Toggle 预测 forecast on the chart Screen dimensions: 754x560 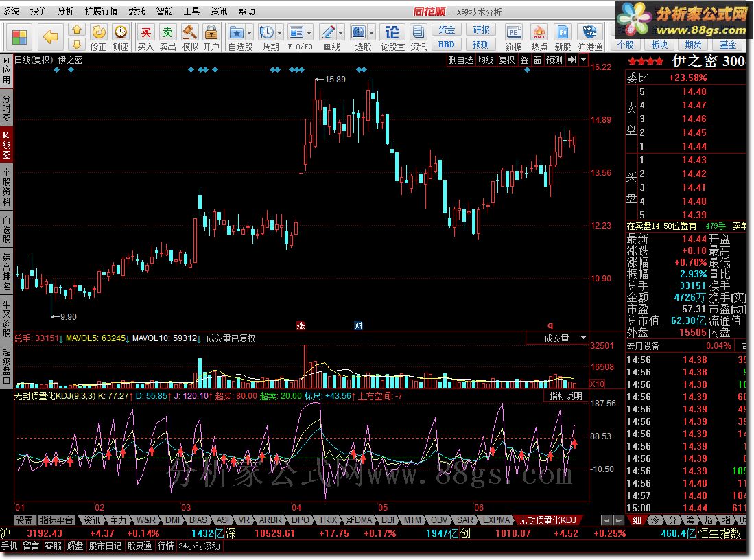coord(554,60)
